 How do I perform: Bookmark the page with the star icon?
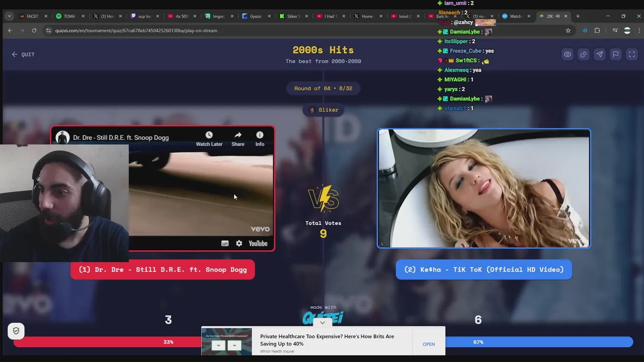click(568, 31)
